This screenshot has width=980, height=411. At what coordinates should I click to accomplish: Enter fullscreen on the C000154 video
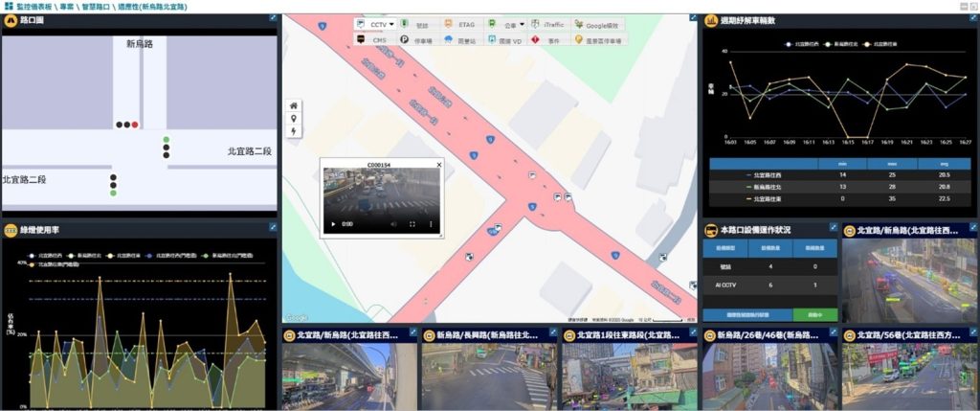412,224
